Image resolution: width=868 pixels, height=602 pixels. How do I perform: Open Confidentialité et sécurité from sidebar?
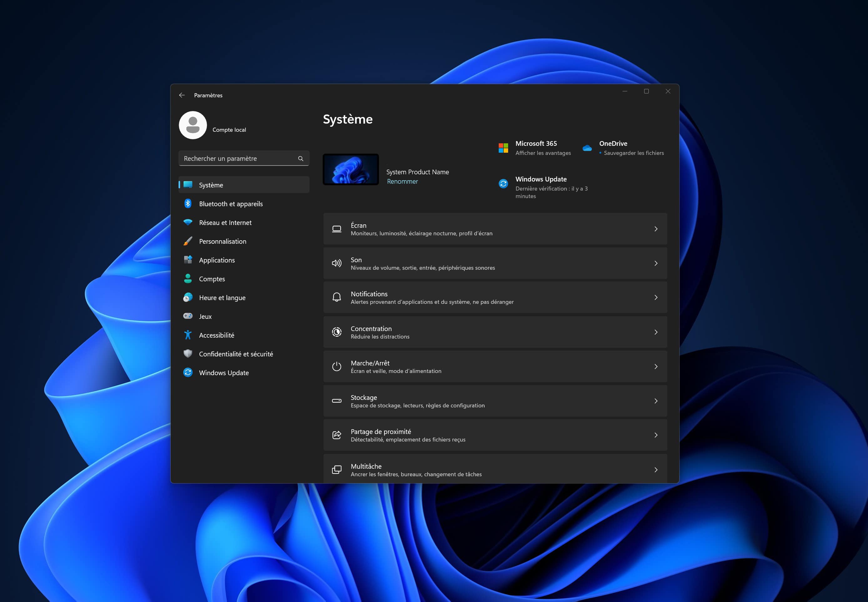(236, 354)
